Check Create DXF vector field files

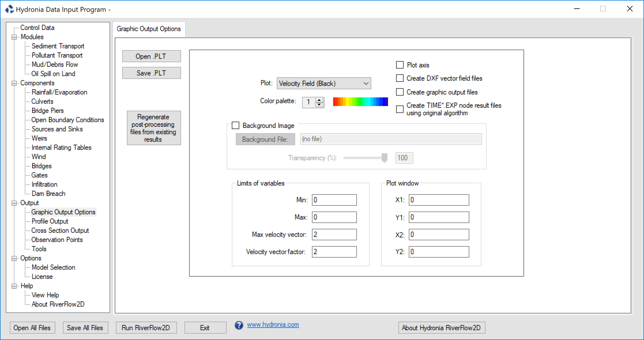pos(400,78)
